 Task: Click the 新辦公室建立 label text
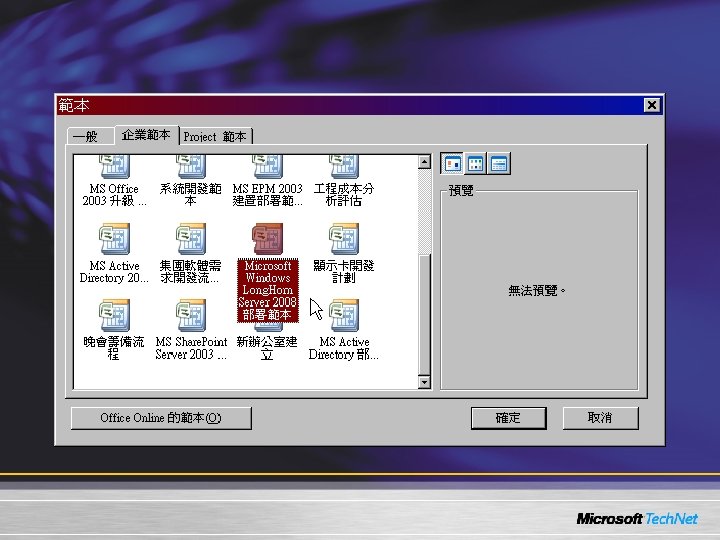[x=267, y=348]
